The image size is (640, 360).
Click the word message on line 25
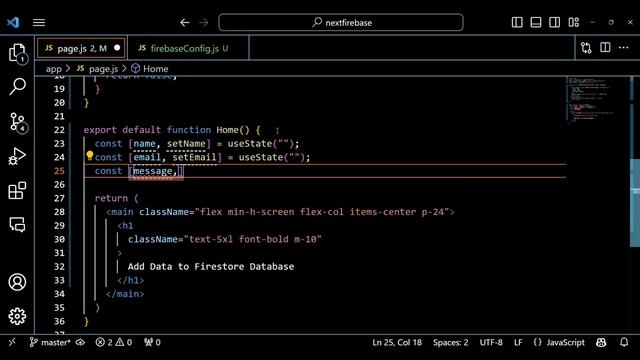pos(153,171)
